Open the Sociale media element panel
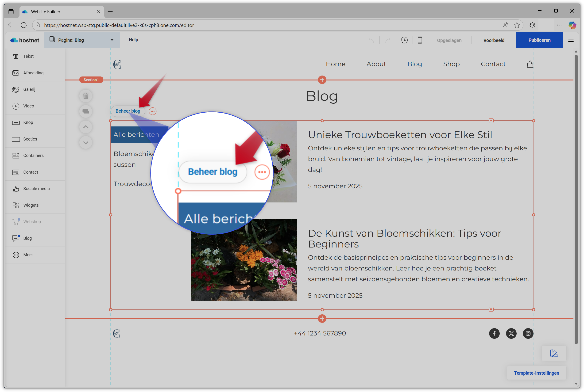Screen dimensions: 584x392 (37, 188)
